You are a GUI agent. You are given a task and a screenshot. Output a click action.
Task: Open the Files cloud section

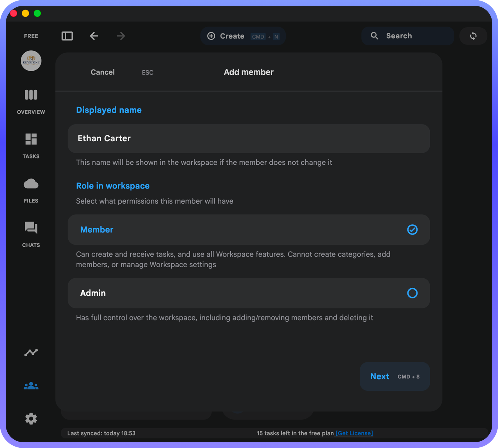(x=31, y=191)
